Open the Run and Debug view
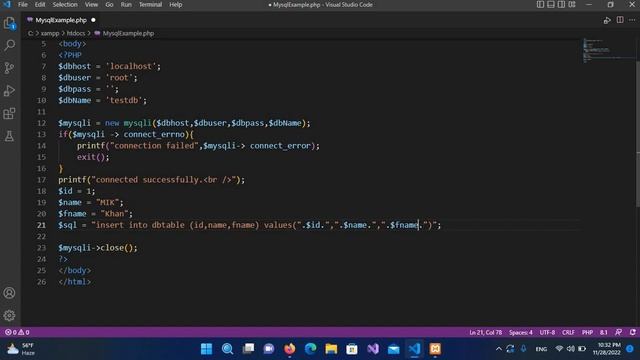 (x=9, y=91)
